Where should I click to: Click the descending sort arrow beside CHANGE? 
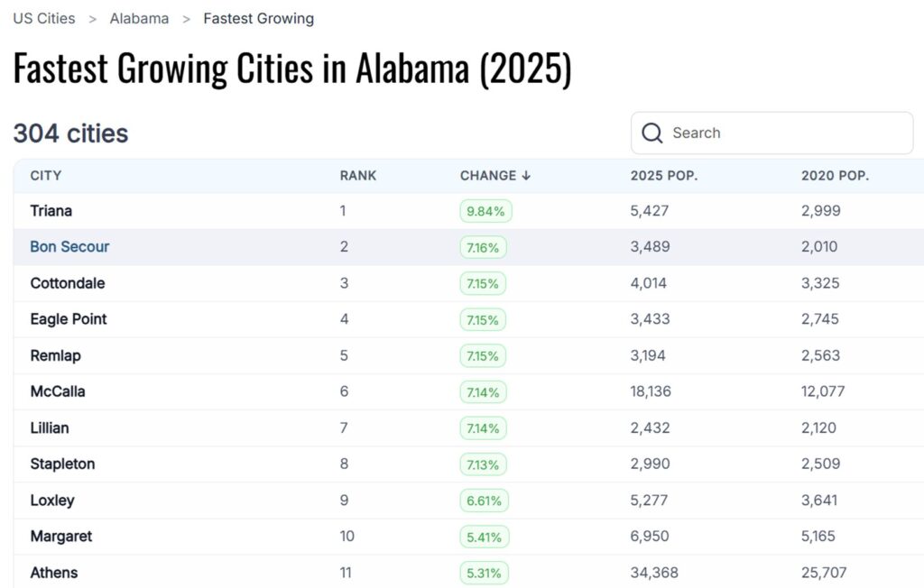pyautogui.click(x=526, y=176)
